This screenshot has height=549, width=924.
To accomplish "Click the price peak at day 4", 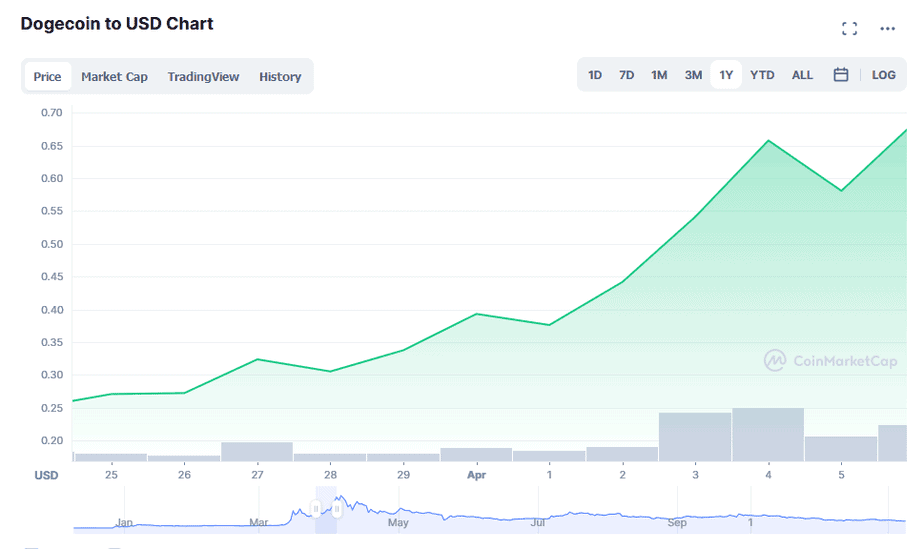I will pos(768,141).
